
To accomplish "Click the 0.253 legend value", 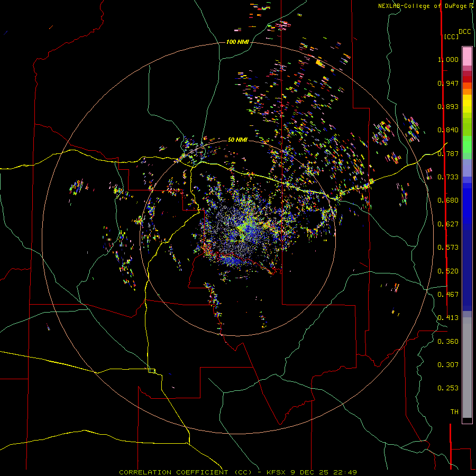I will tap(448, 388).
